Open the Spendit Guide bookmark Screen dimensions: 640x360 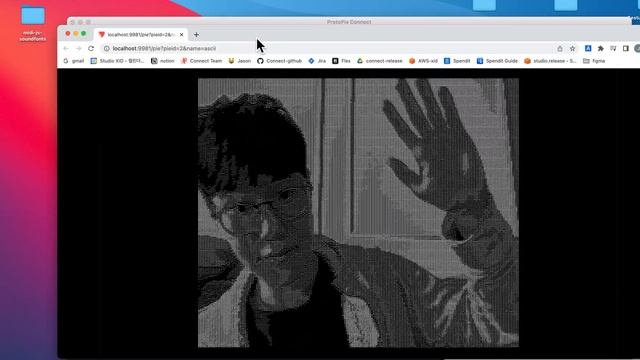tap(497, 61)
